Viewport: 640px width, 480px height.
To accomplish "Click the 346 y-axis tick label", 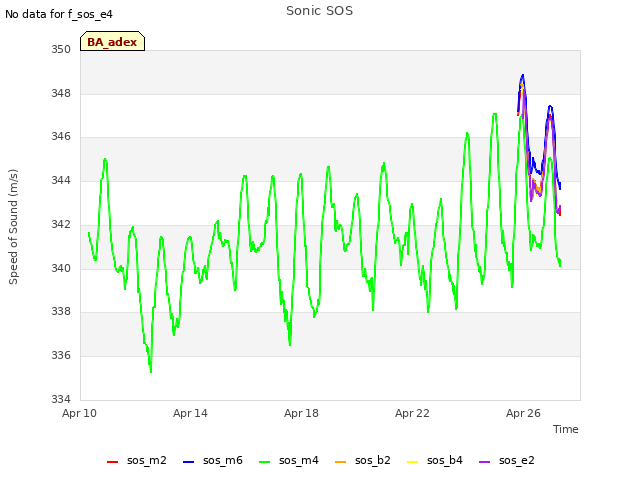I will [x=61, y=136].
